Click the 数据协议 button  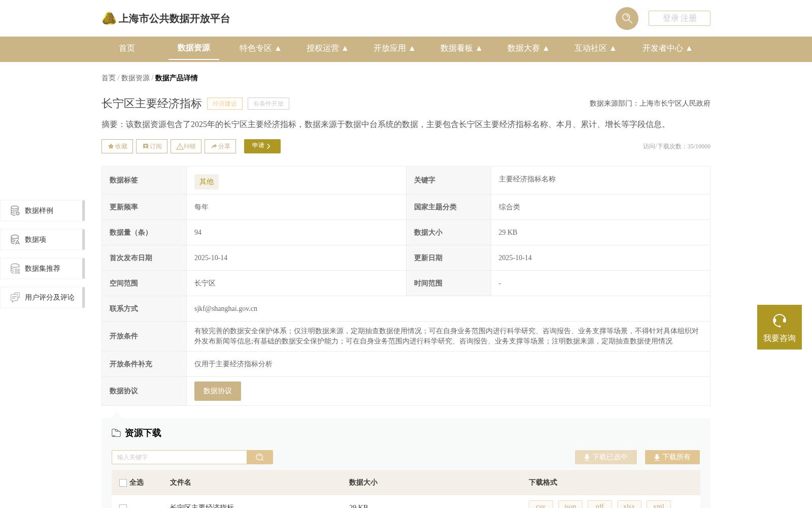[218, 391]
